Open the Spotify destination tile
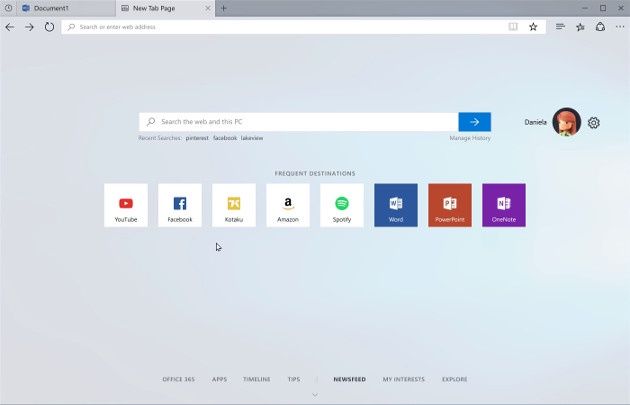 point(342,205)
